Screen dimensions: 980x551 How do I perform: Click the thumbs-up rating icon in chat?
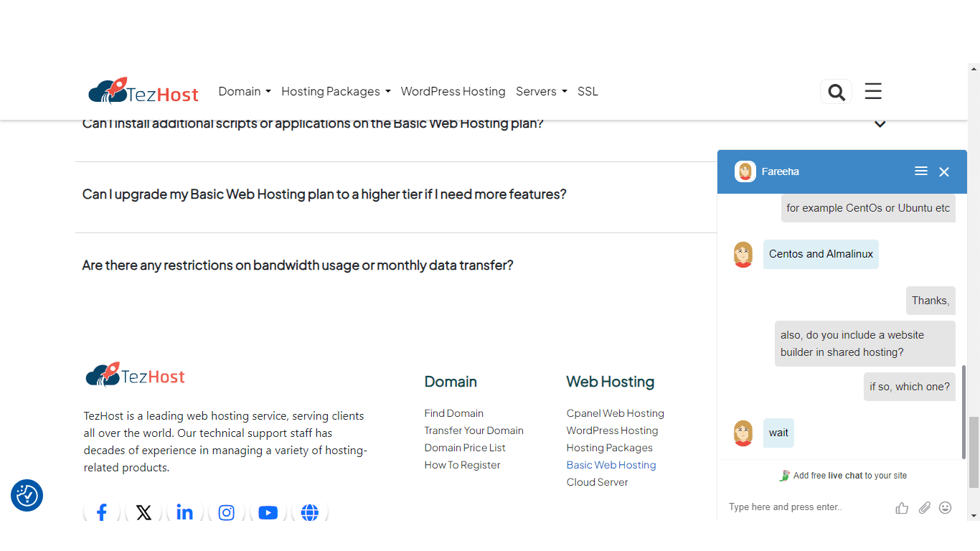(902, 508)
